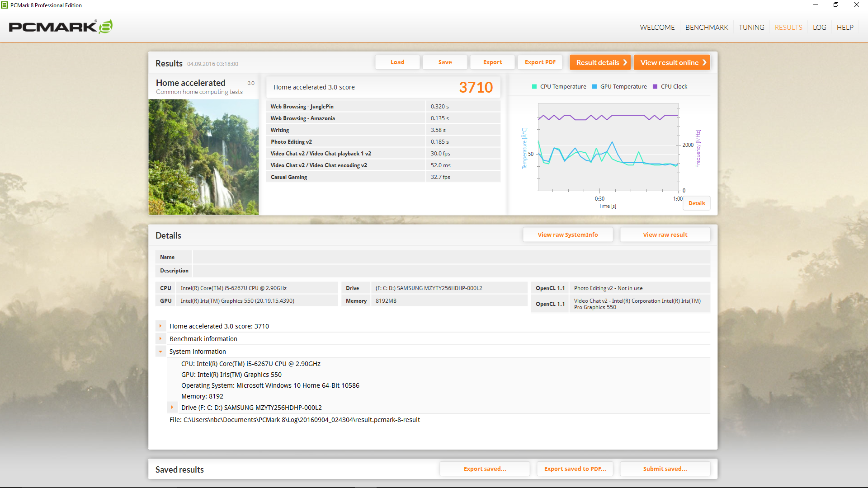Click the CPU Temperature legend square
Screen dimensions: 868x488
pyautogui.click(x=534, y=87)
